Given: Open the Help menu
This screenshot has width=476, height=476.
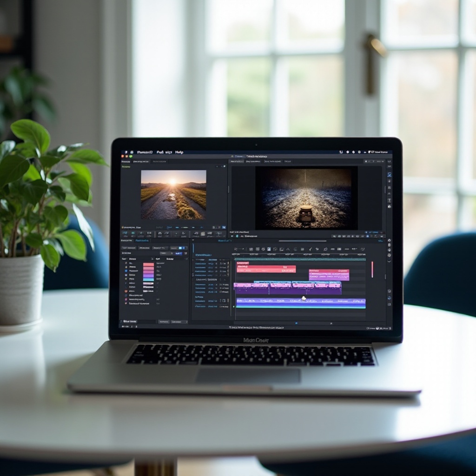Looking at the screenshot, I should coord(179,152).
